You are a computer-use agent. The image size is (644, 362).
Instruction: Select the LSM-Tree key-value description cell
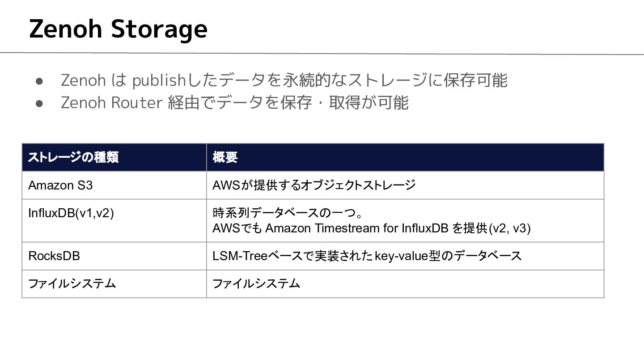pos(405,256)
